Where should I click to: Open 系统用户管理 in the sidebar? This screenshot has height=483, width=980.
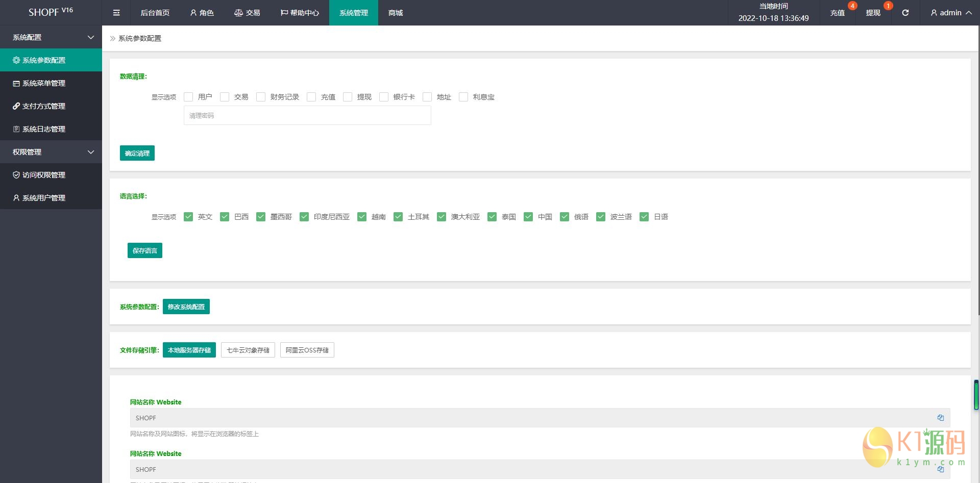(51, 198)
